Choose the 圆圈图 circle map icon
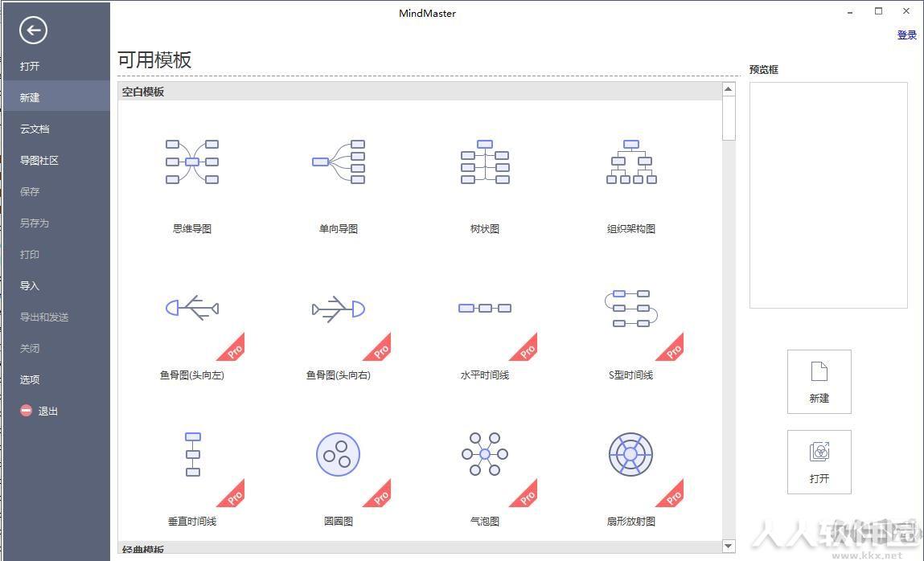 tap(339, 454)
